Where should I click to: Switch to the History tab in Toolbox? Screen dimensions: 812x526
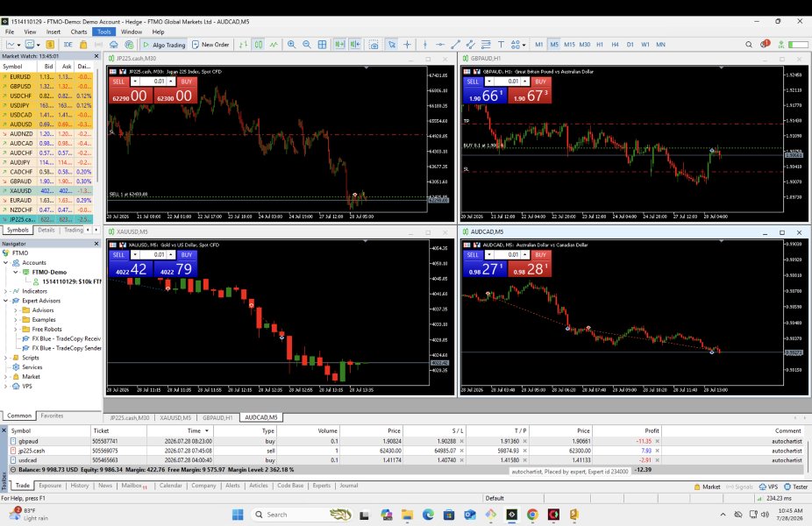79,486
